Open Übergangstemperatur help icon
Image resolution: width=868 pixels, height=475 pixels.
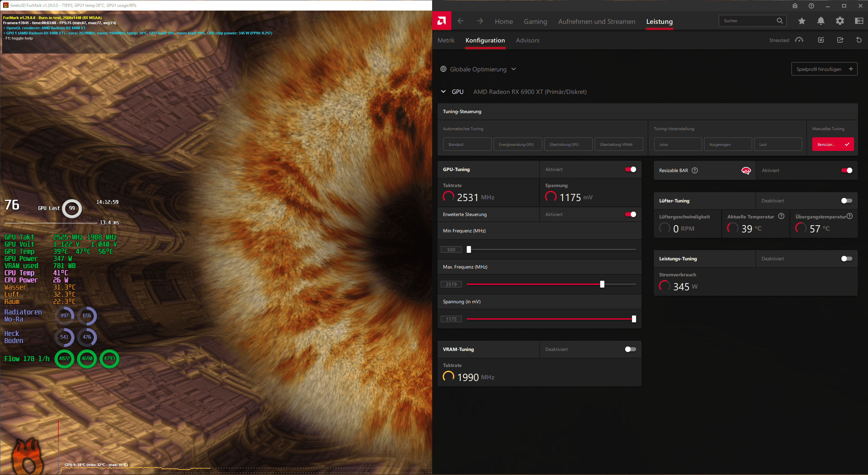(850, 216)
